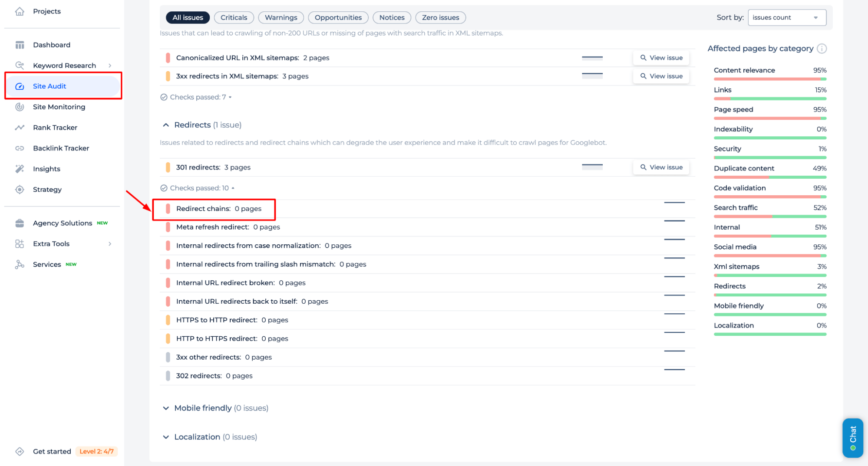Click the Code validation category row

(770, 191)
